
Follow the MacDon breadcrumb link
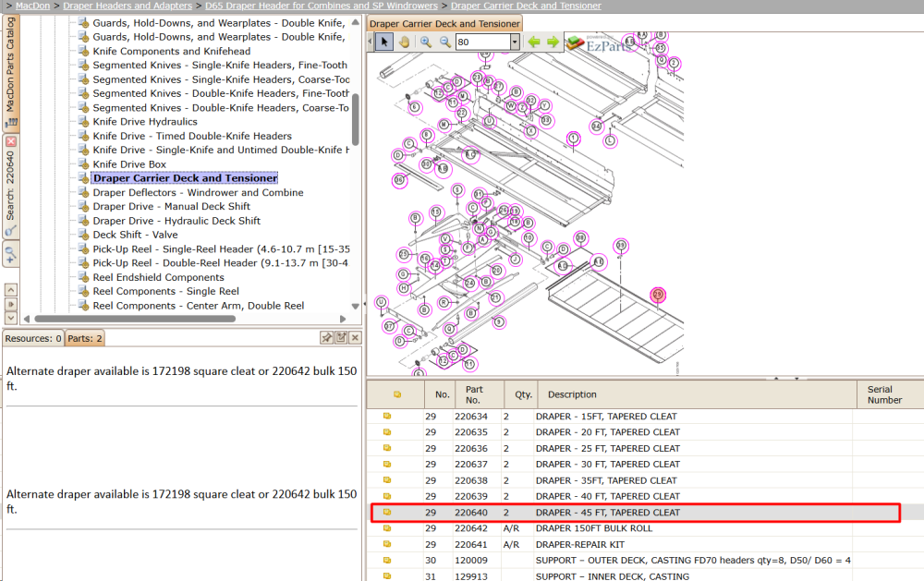[32, 6]
